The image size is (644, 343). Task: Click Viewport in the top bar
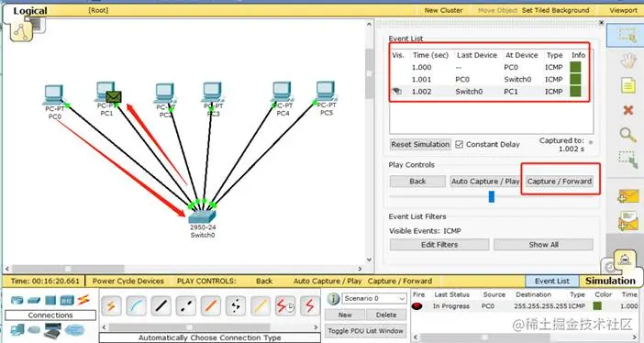[x=623, y=10]
